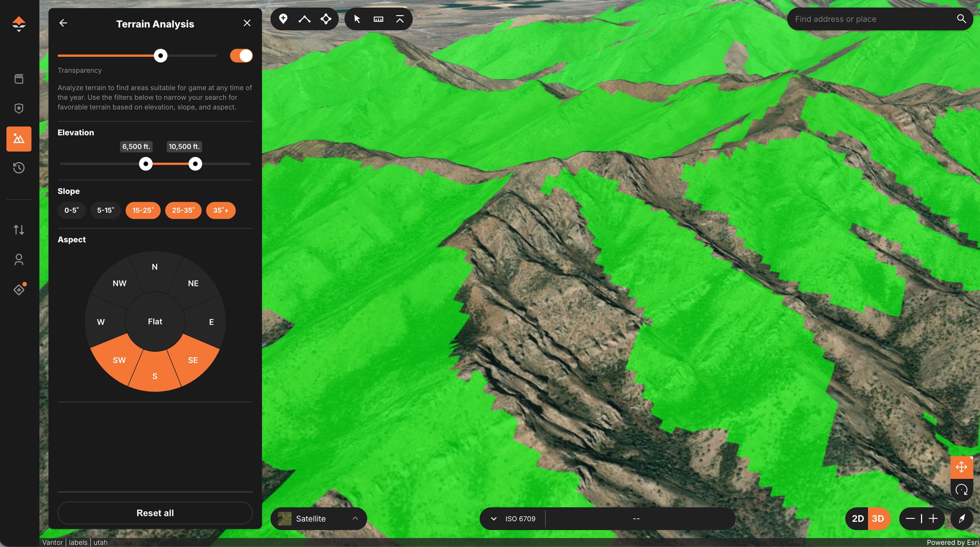Zoom out with the minus button
Image resolution: width=980 pixels, height=547 pixels.
[x=910, y=519]
